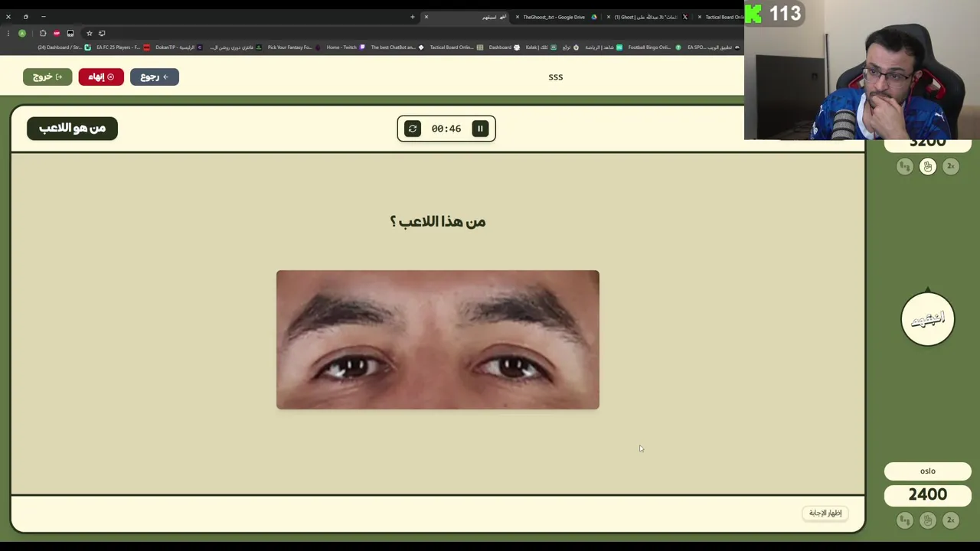
Task: Minimize the browser window
Action: 43,17
